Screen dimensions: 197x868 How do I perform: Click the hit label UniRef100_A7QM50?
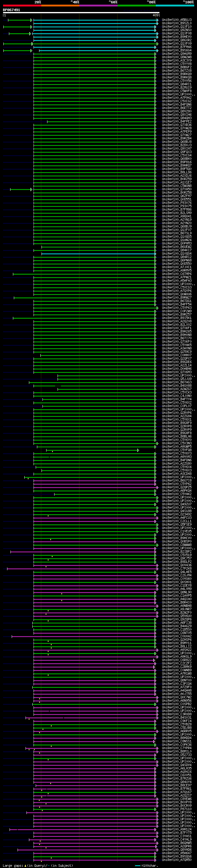click(177, 860)
